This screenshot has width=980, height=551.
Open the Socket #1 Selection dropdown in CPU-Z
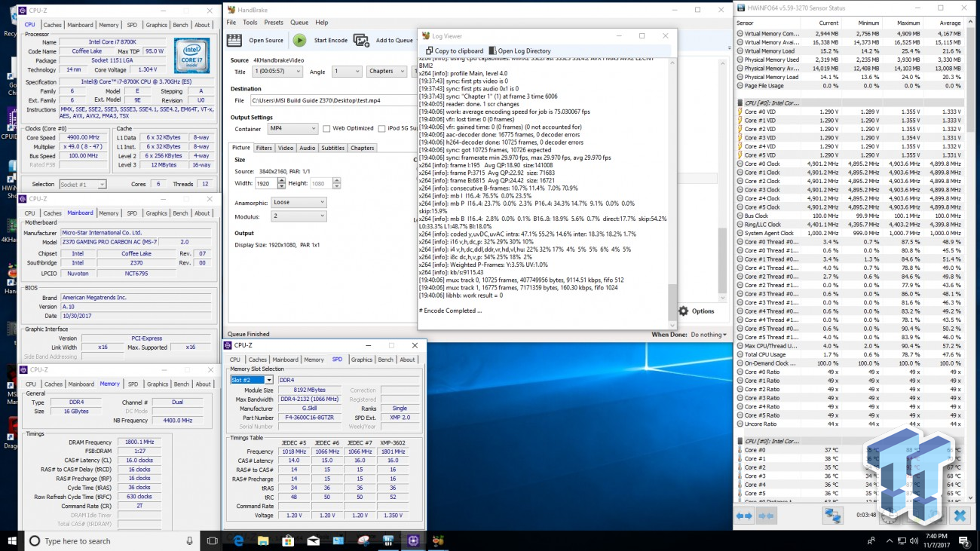82,184
